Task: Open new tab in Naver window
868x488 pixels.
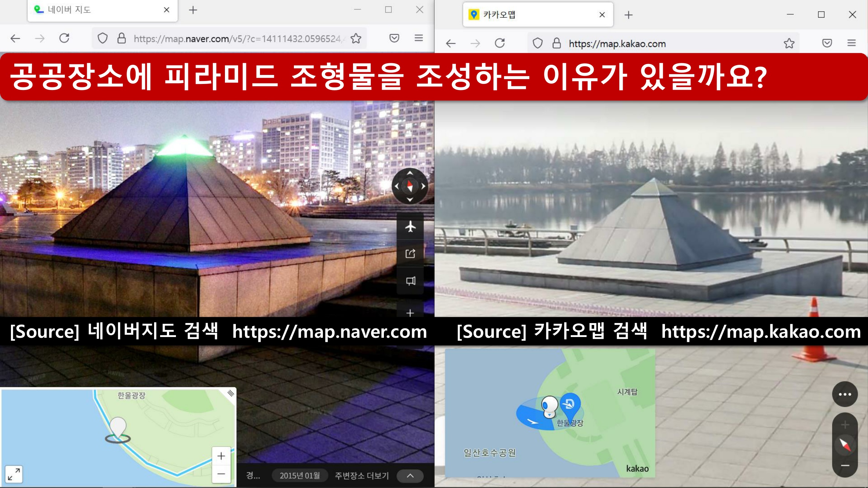Action: (193, 10)
